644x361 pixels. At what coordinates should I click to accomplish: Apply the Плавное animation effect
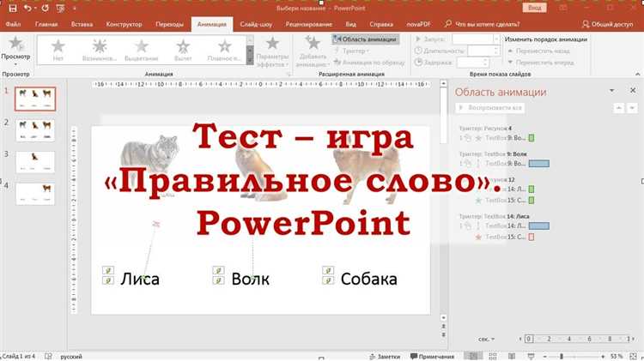point(224,50)
